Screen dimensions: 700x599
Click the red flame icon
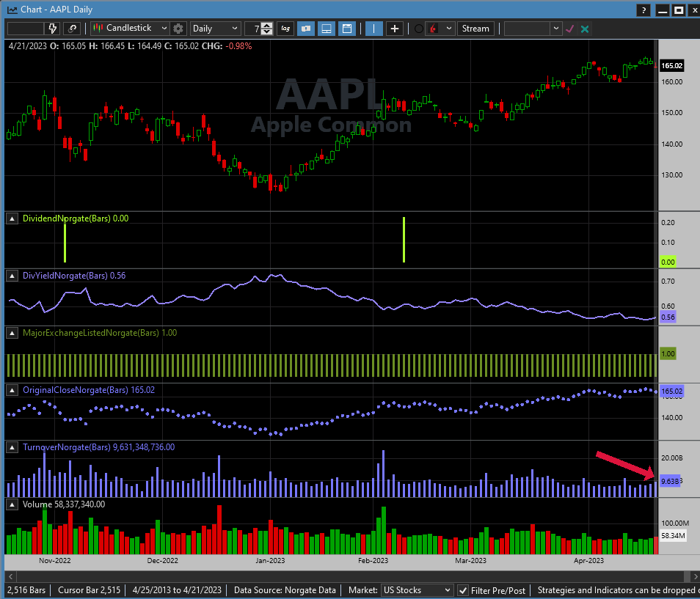[433, 29]
